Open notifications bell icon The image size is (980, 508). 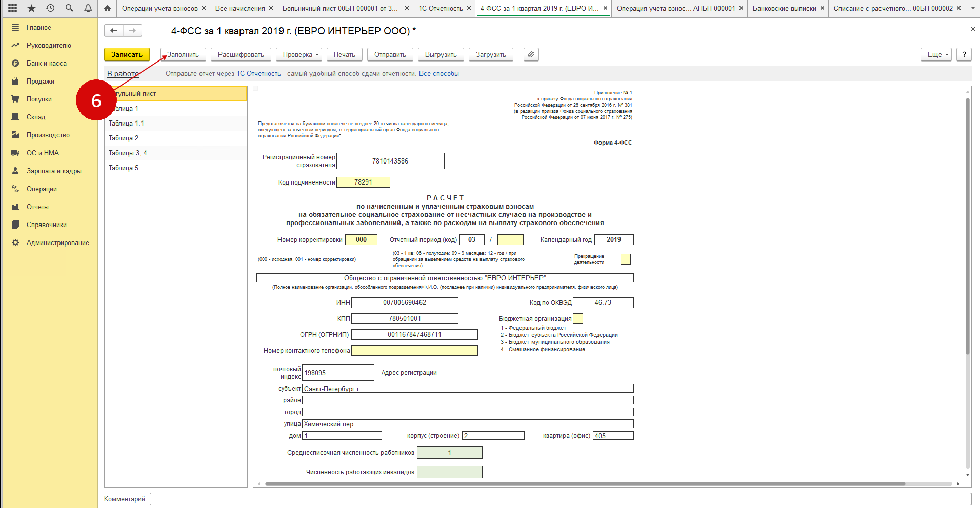tap(88, 8)
